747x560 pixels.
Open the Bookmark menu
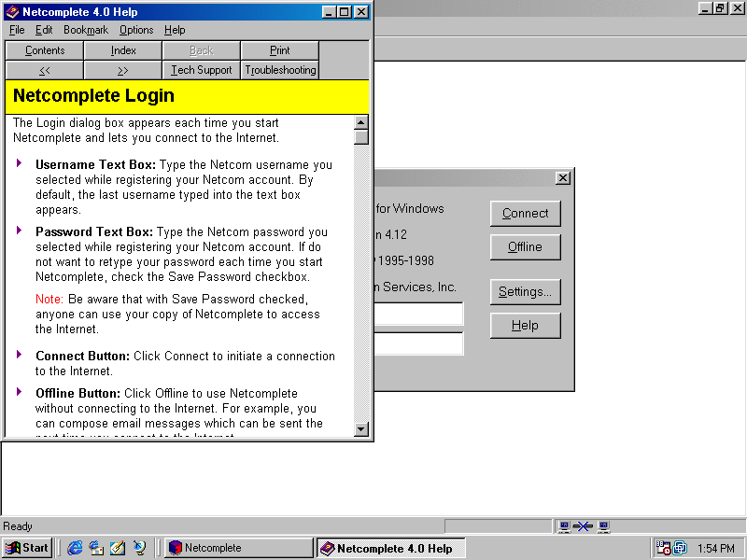tap(86, 30)
